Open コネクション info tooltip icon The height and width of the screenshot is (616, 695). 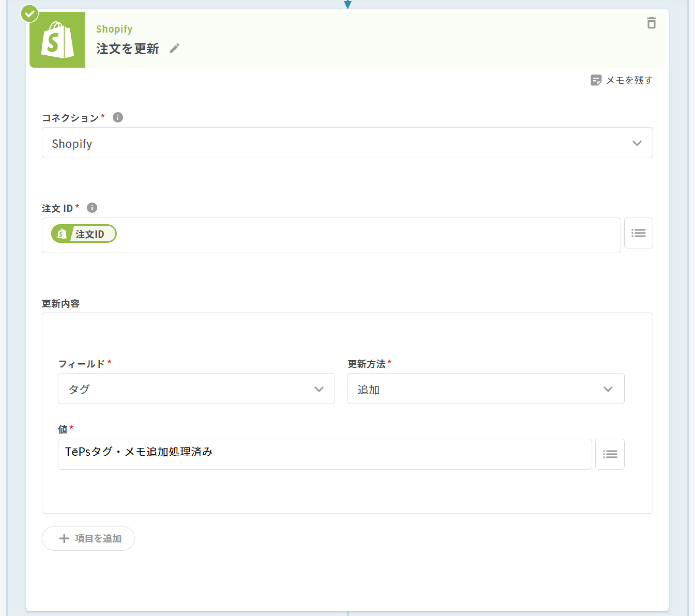click(x=118, y=117)
